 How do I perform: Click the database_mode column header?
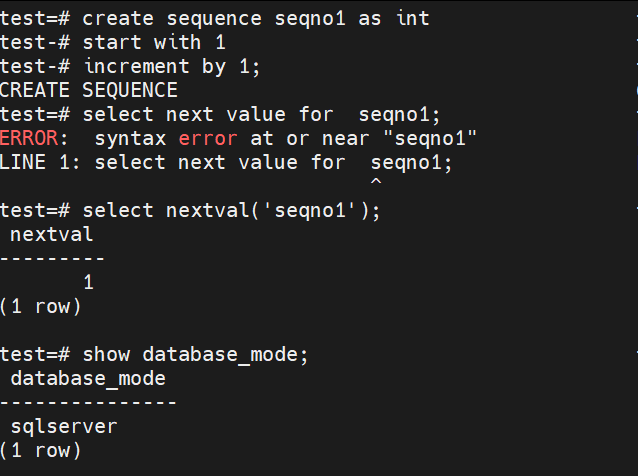tap(88, 379)
